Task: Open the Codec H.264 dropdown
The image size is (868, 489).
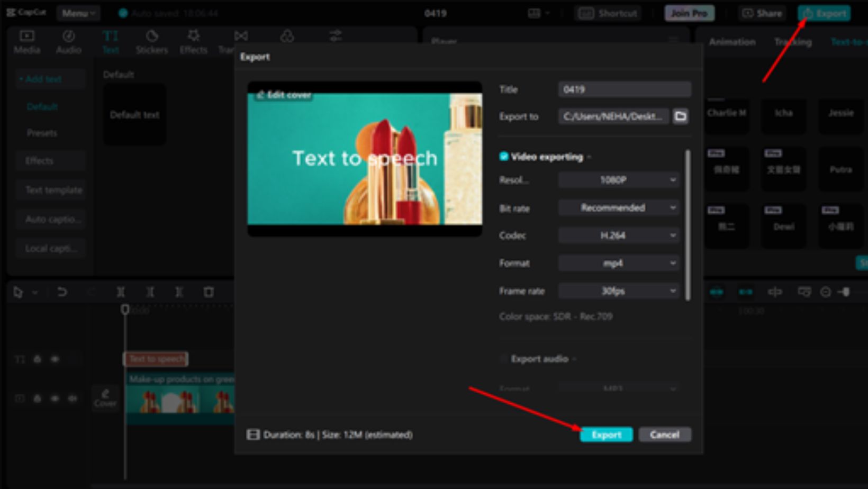Action: tap(619, 235)
